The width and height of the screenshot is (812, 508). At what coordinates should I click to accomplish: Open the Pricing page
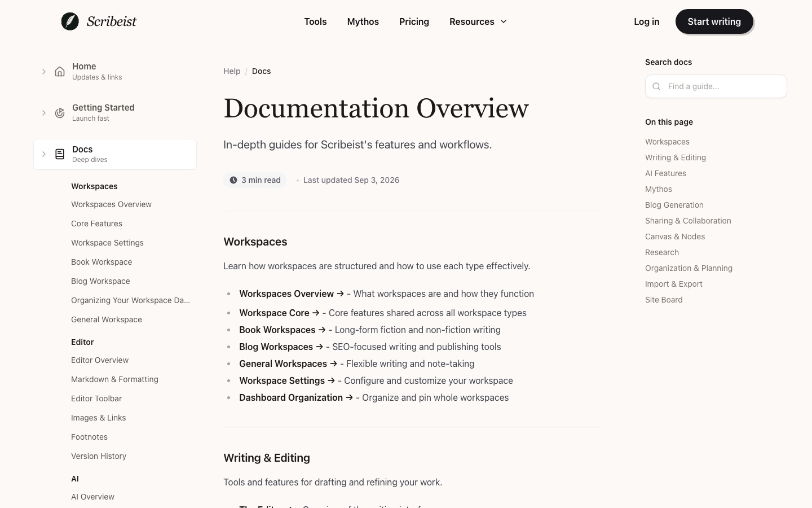[414, 21]
